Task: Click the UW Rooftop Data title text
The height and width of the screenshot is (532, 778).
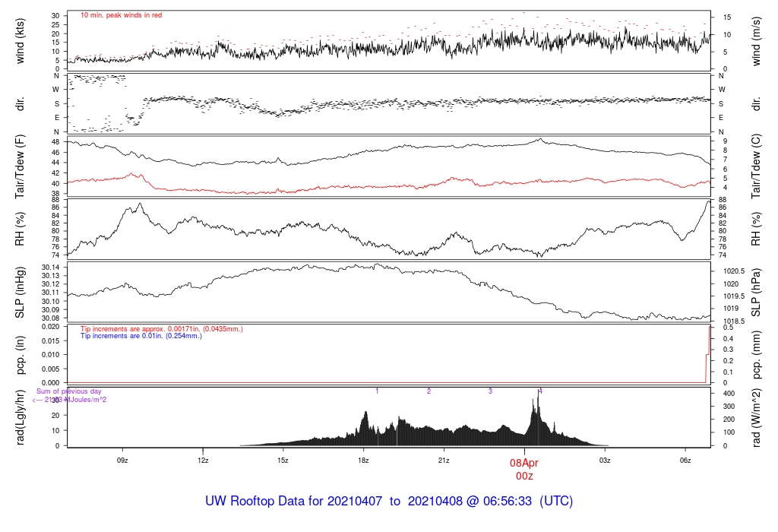Action: pos(389,502)
